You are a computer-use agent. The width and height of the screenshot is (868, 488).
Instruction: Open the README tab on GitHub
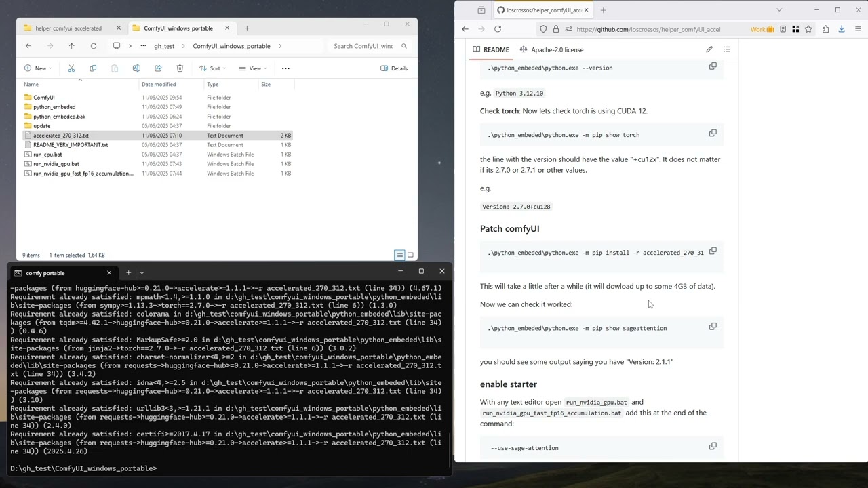tap(491, 49)
